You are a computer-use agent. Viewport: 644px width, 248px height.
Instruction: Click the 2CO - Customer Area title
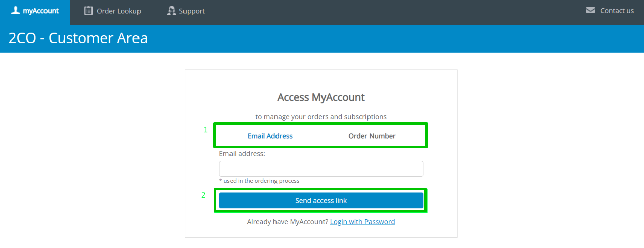(x=78, y=38)
